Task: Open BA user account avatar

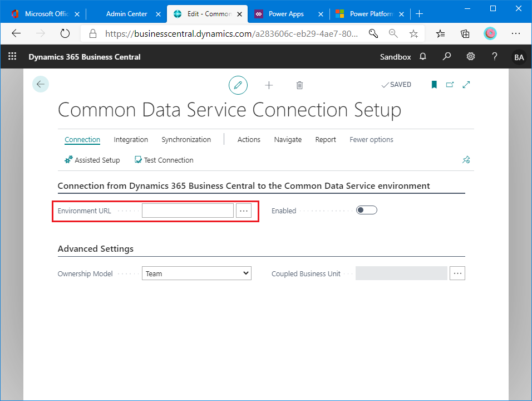Action: [x=519, y=57]
